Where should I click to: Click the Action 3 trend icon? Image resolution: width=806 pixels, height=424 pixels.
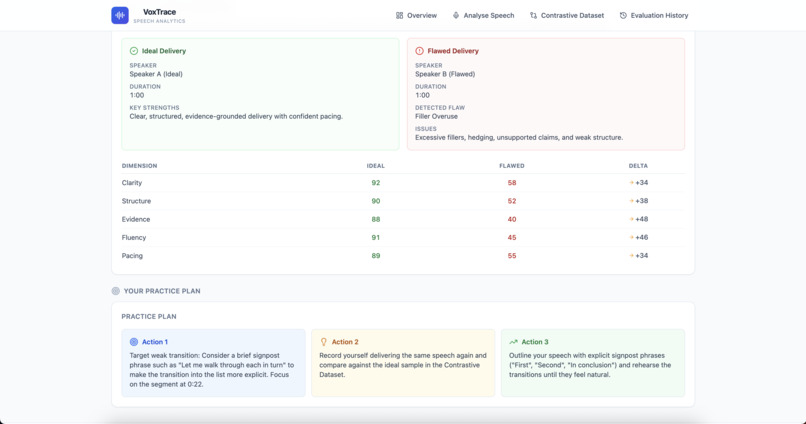click(513, 342)
